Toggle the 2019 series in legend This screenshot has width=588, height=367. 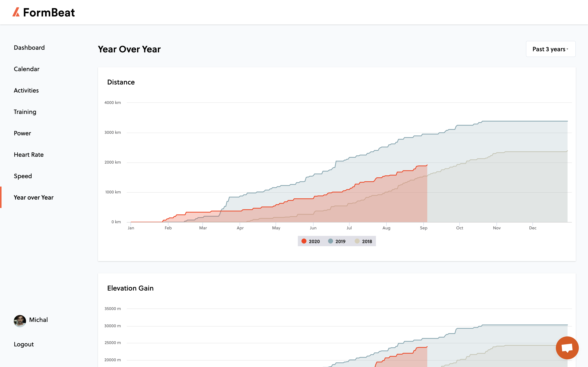click(337, 241)
